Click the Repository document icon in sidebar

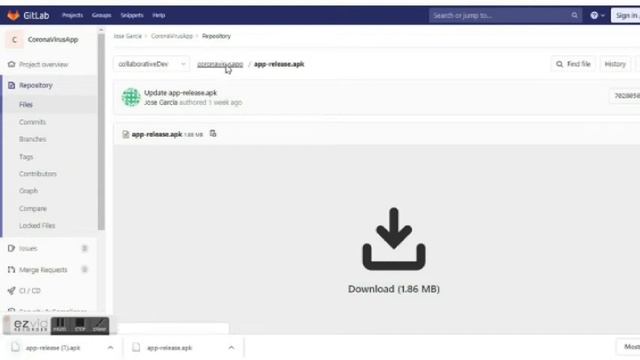point(11,85)
